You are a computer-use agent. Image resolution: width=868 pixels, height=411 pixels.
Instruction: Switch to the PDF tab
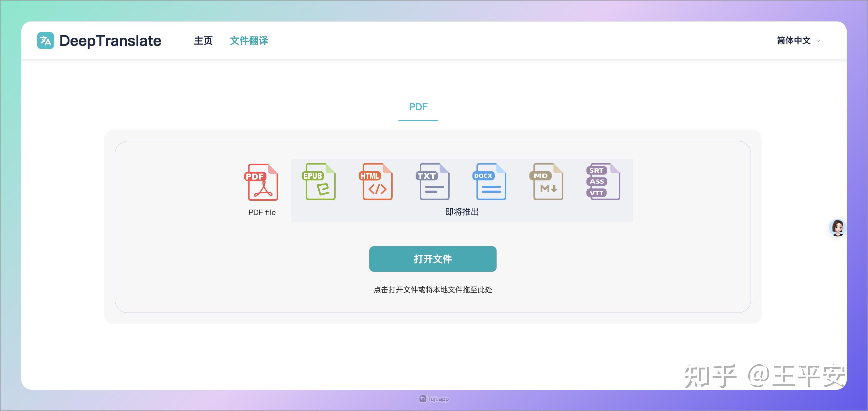pos(418,107)
